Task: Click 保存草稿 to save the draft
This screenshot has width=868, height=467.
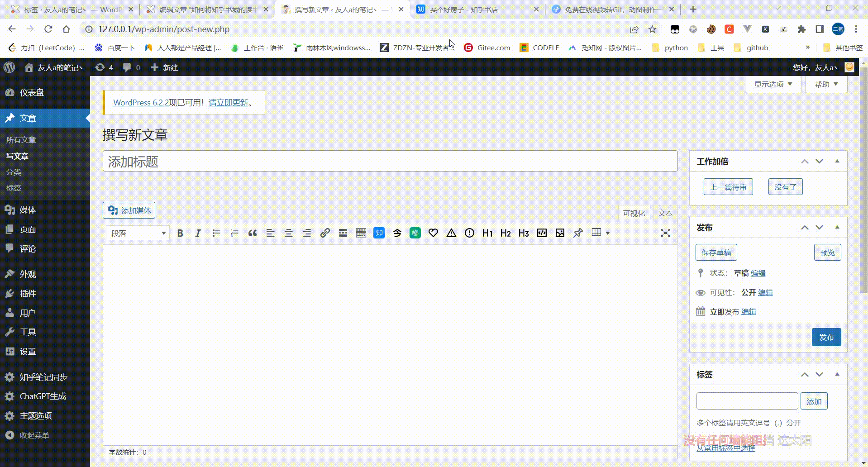Action: 716,252
